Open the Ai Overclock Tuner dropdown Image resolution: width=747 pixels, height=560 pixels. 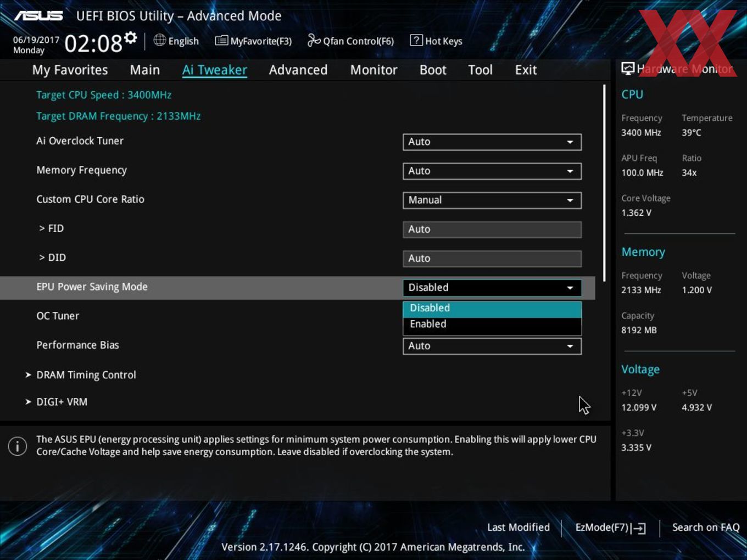pyautogui.click(x=492, y=142)
